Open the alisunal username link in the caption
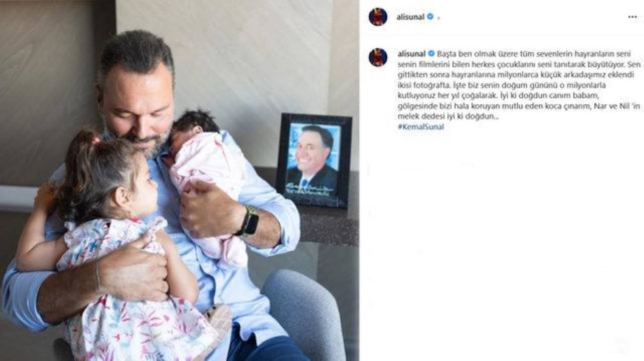 412,53
